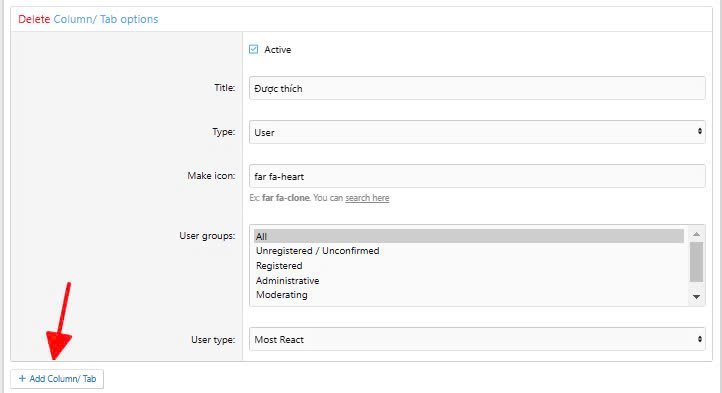Click the Type dropdown arrow icon

point(699,132)
